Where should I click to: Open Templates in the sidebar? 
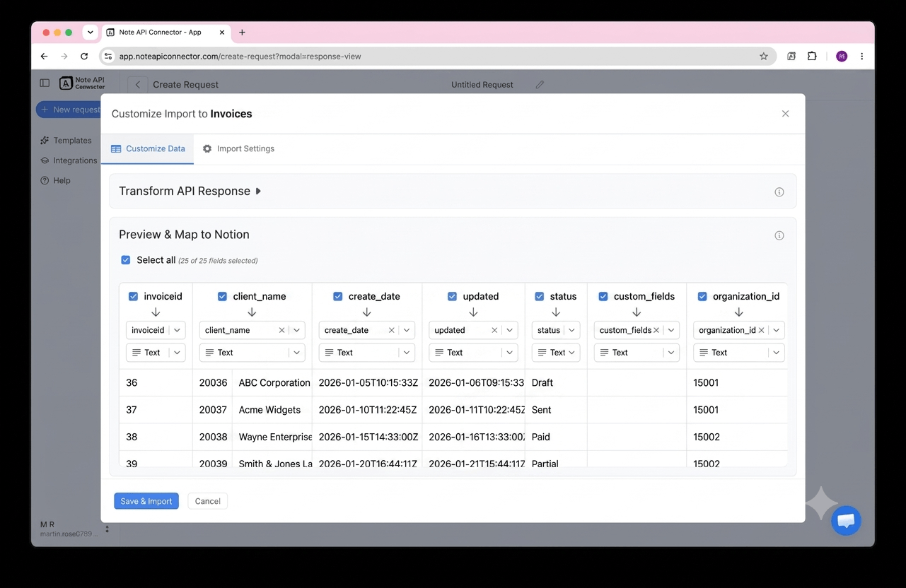pyautogui.click(x=66, y=141)
